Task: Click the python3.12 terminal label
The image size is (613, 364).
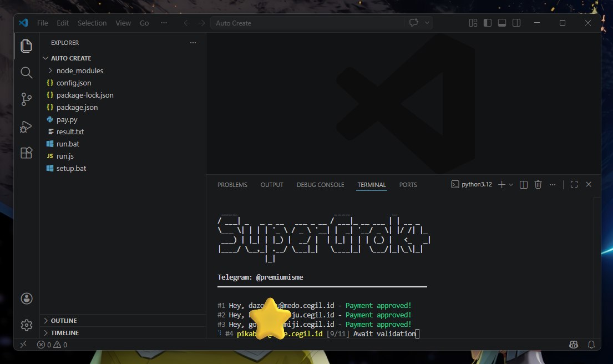Action: [472, 185]
